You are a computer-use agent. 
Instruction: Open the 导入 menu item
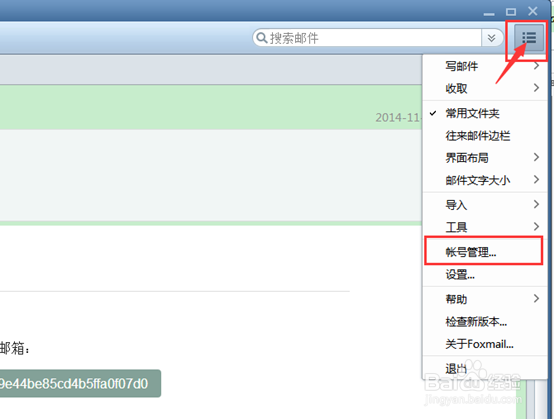[x=485, y=205]
